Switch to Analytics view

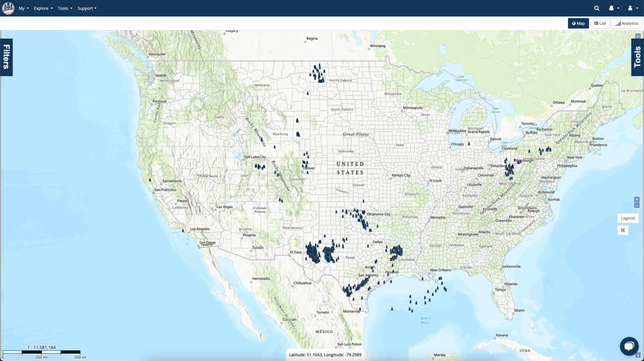pyautogui.click(x=626, y=23)
